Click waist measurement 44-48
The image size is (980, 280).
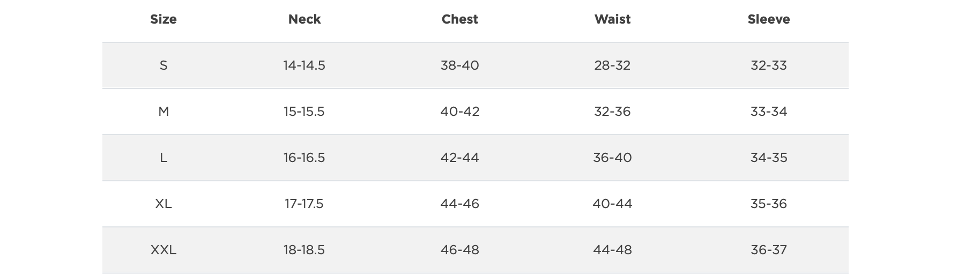click(612, 250)
